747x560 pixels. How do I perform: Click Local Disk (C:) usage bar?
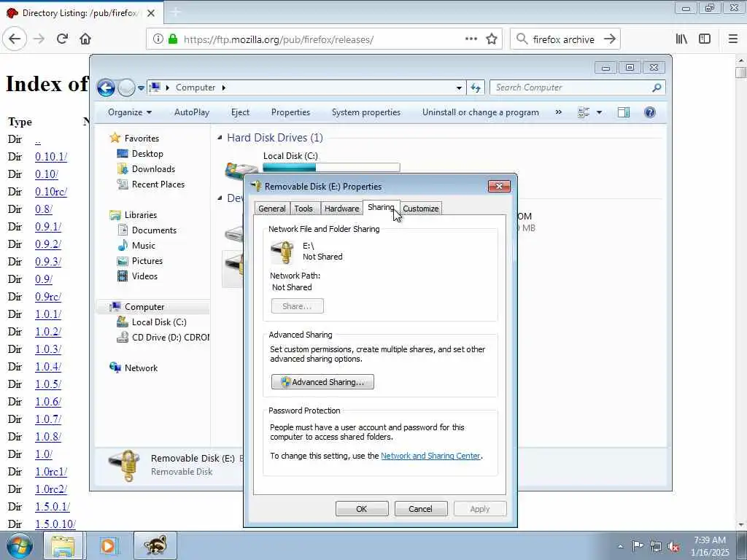tap(331, 167)
